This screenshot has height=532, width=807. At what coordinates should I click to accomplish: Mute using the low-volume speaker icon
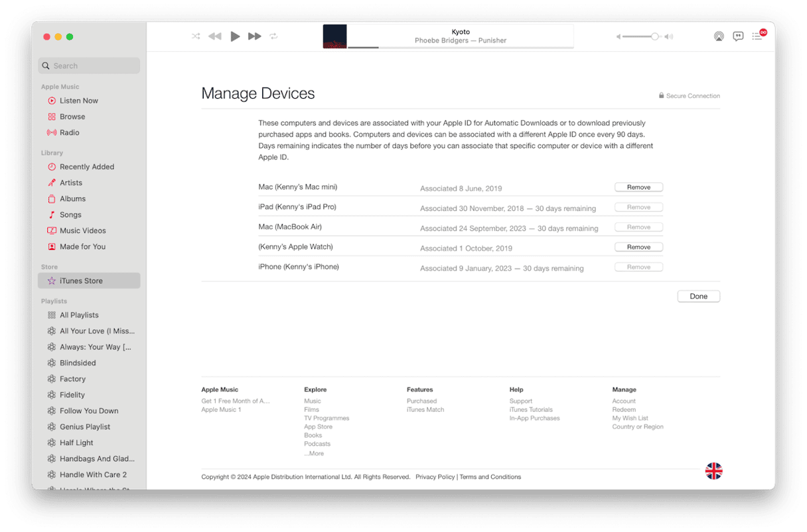tap(619, 36)
